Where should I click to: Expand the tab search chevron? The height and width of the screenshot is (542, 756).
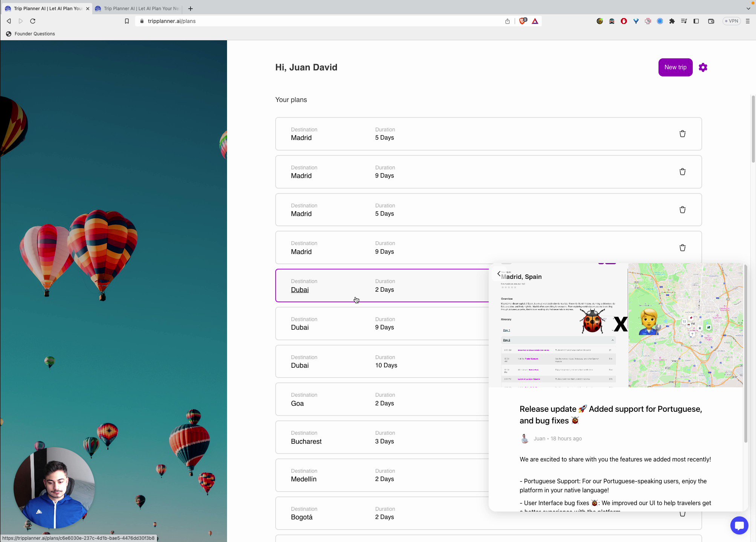pos(748,8)
